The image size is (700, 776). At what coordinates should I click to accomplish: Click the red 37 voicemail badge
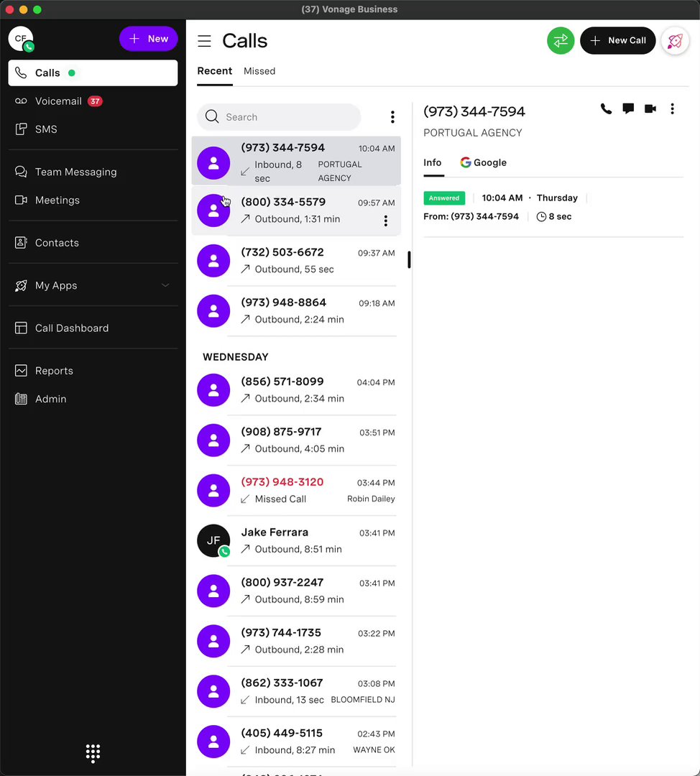click(95, 101)
